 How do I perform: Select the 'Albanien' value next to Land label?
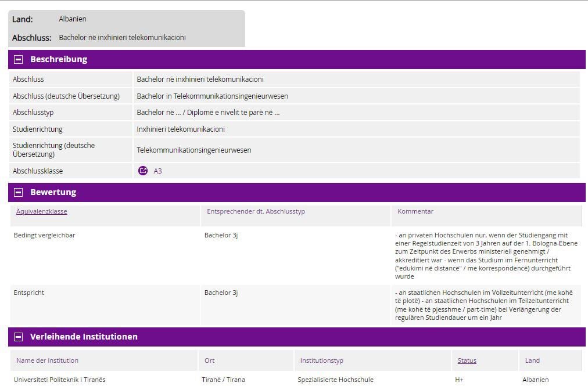click(73, 19)
